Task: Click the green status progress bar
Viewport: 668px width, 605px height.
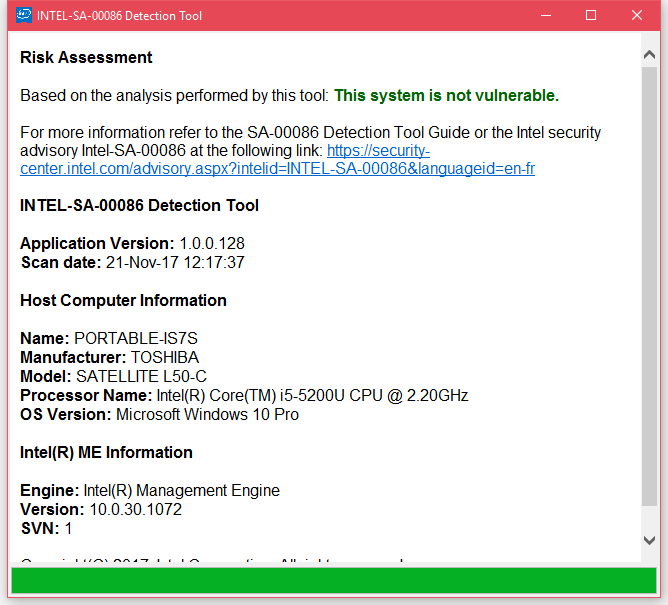Action: click(x=334, y=580)
